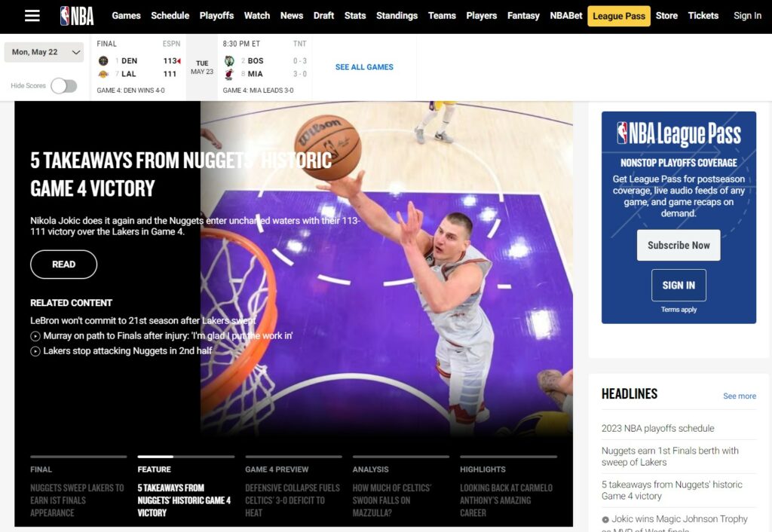Viewport: 772px width, 532px height.
Task: Open the News menu
Action: coord(292,16)
